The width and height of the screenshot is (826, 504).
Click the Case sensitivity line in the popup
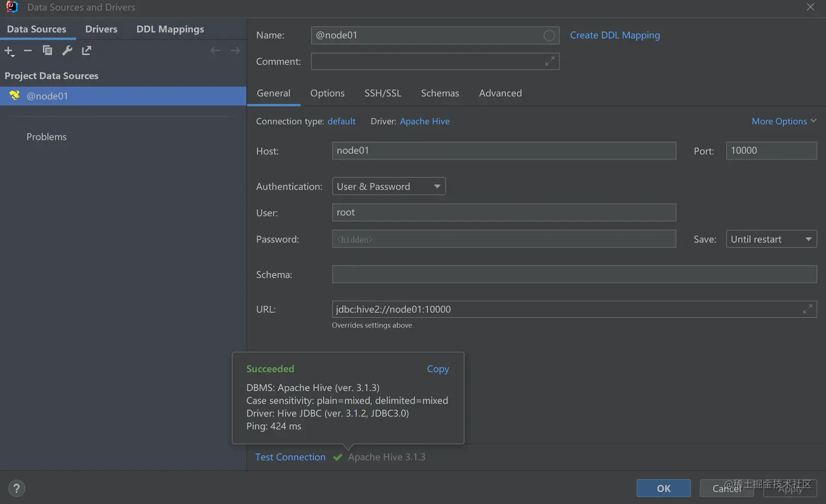[347, 400]
